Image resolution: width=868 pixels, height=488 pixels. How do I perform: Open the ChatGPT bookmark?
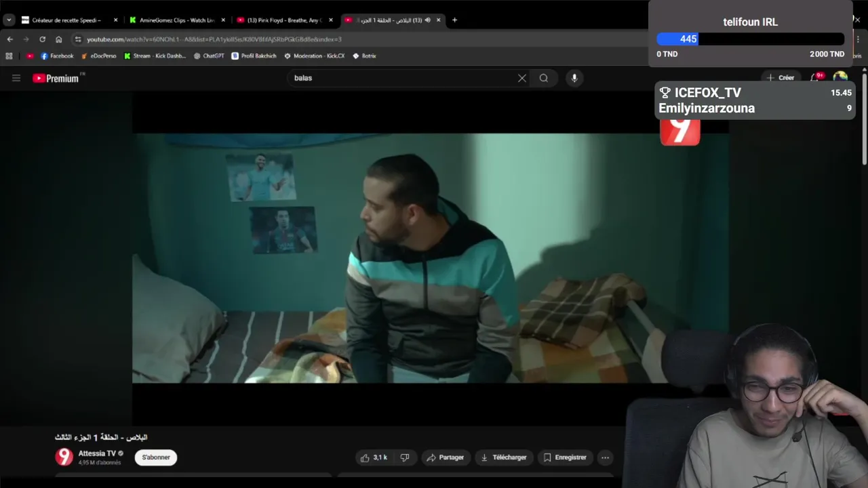(x=209, y=56)
